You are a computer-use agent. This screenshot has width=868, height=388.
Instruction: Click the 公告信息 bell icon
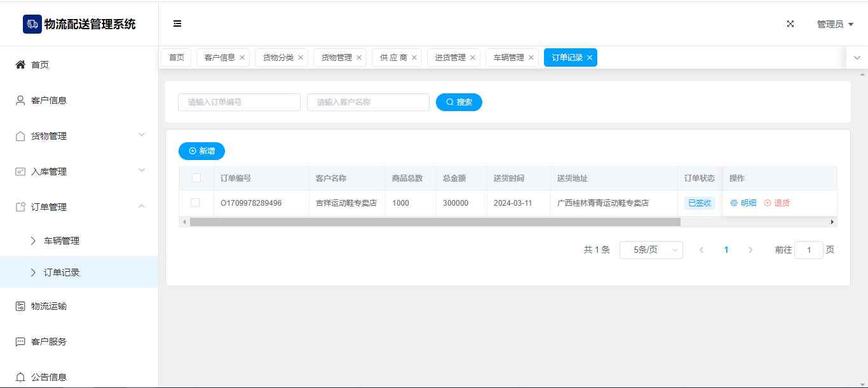click(20, 377)
